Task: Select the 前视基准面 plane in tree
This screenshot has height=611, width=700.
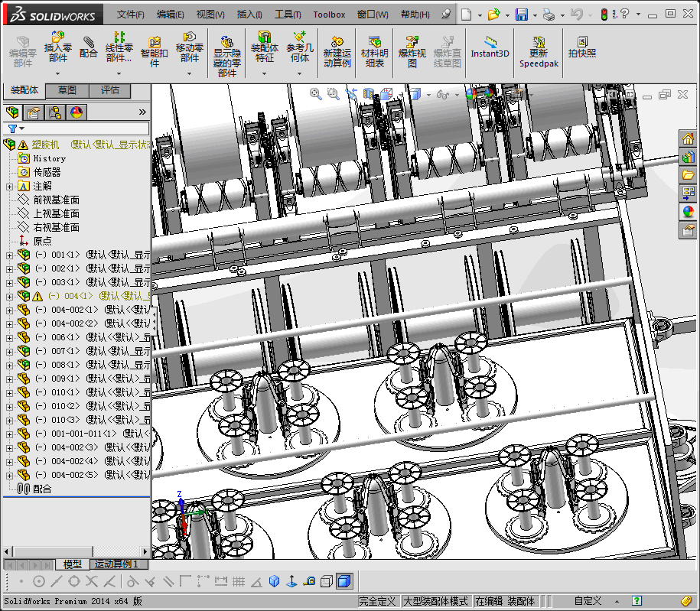Action: pyautogui.click(x=56, y=200)
